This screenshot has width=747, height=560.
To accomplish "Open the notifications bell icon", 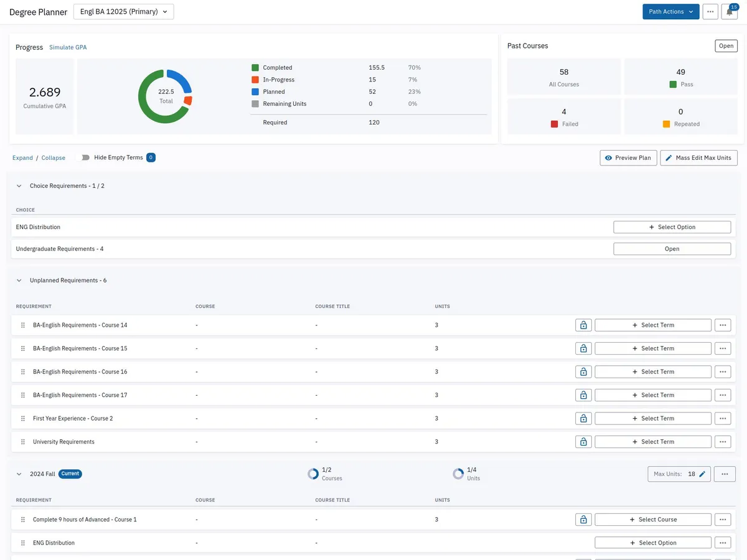I will pyautogui.click(x=729, y=12).
